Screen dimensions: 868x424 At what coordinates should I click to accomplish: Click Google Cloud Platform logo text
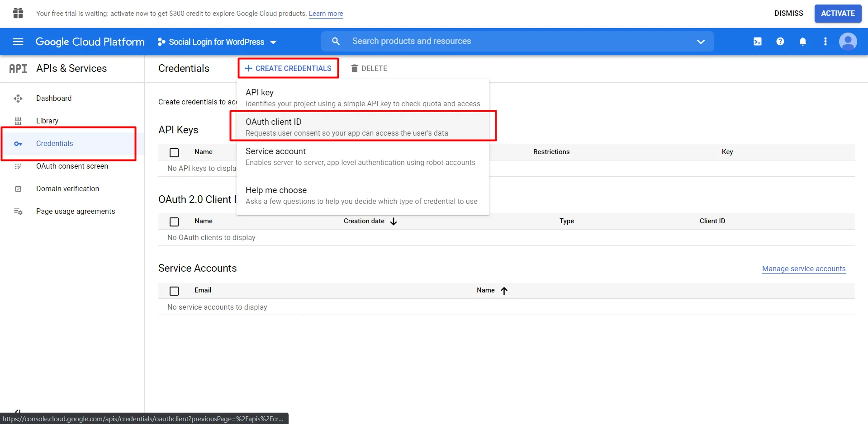click(x=90, y=42)
